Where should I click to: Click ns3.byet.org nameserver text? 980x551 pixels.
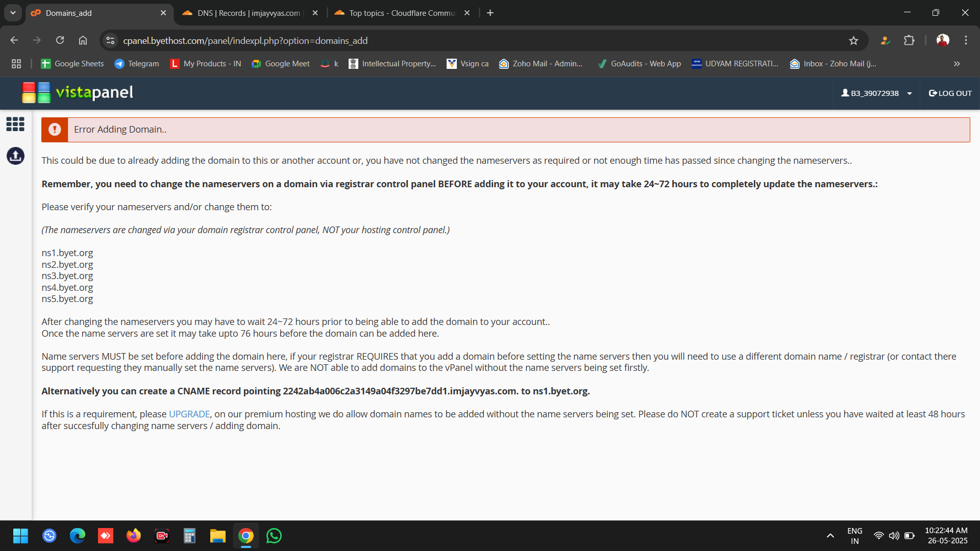point(67,276)
